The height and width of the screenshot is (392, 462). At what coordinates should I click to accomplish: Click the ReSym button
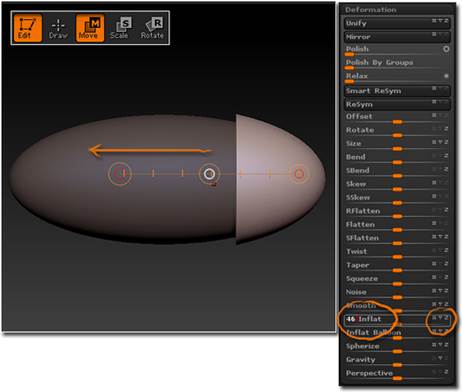point(397,104)
